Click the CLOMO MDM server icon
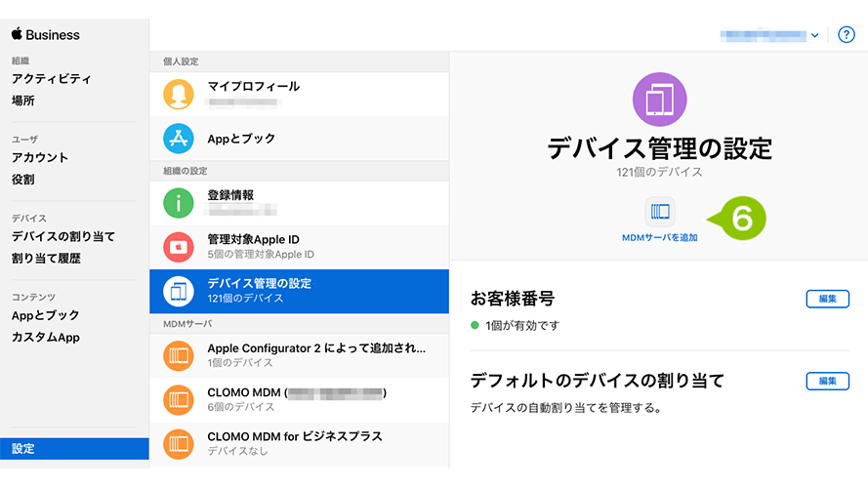The width and height of the screenshot is (868, 488). click(x=179, y=399)
